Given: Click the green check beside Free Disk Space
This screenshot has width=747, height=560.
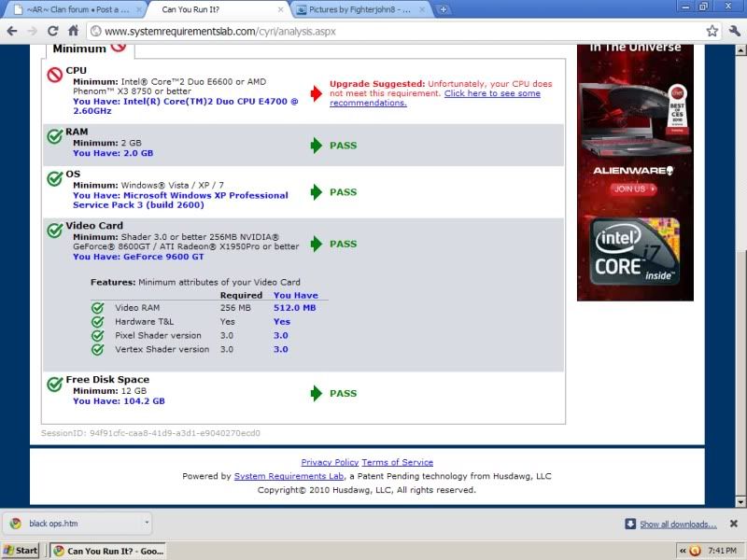Looking at the screenshot, I should (x=55, y=384).
